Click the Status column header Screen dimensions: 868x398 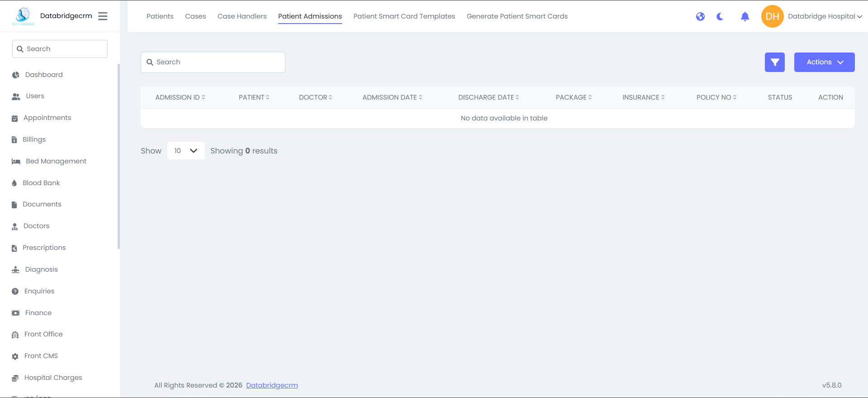point(780,97)
